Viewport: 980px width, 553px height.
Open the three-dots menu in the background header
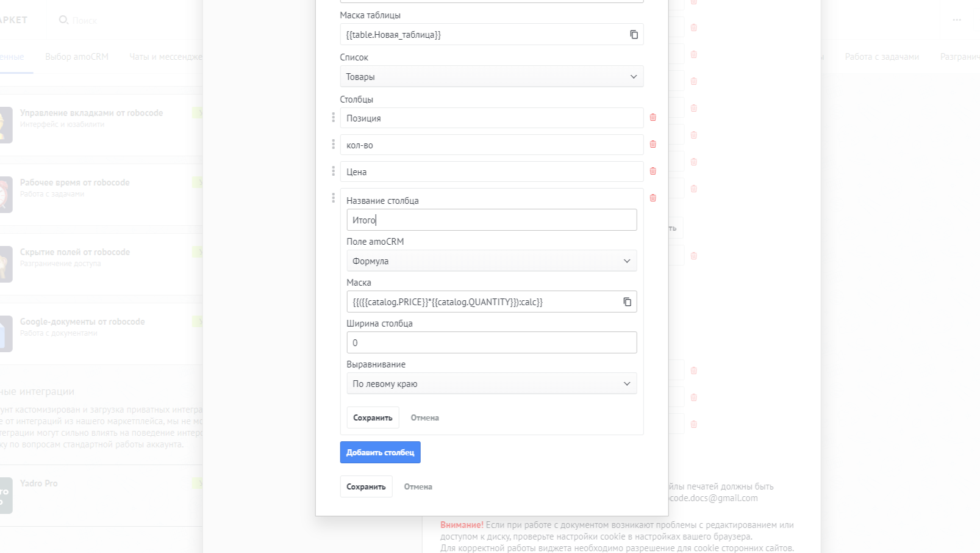coord(957,20)
